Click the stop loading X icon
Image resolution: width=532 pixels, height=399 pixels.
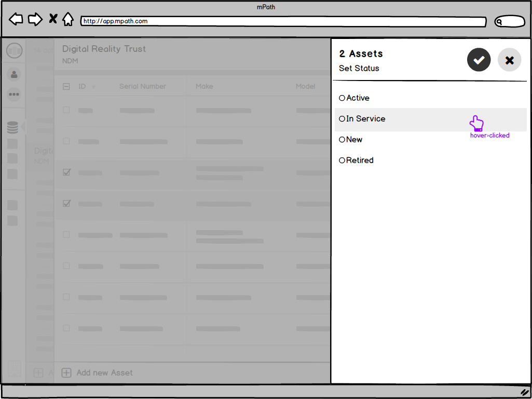(52, 18)
